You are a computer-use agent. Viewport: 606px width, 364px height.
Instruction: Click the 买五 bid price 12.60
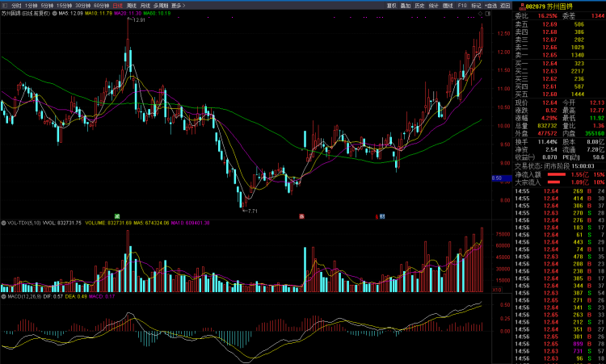pyautogui.click(x=549, y=94)
